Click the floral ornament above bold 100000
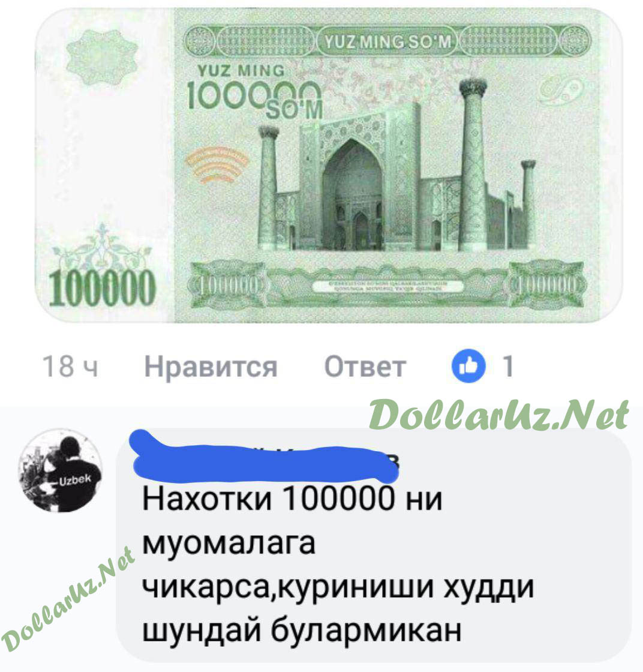Viewport: 643px width, 672px height. pyautogui.click(x=101, y=250)
